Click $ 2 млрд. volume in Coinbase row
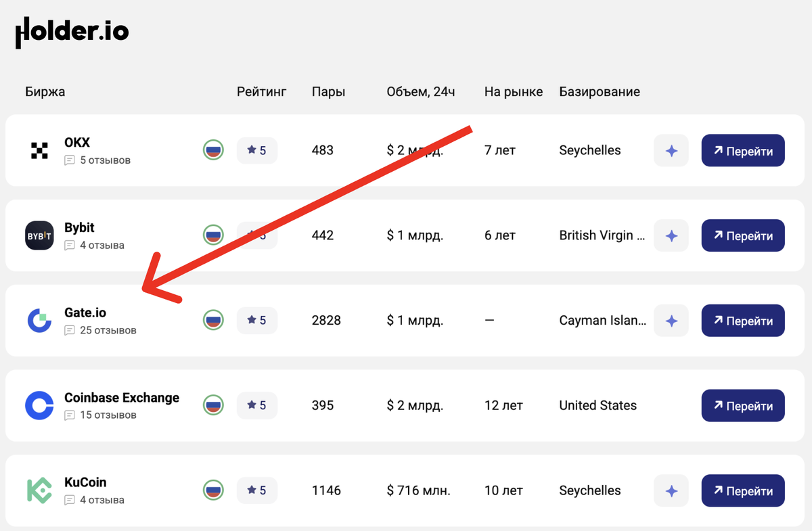This screenshot has width=812, height=531. tap(415, 406)
